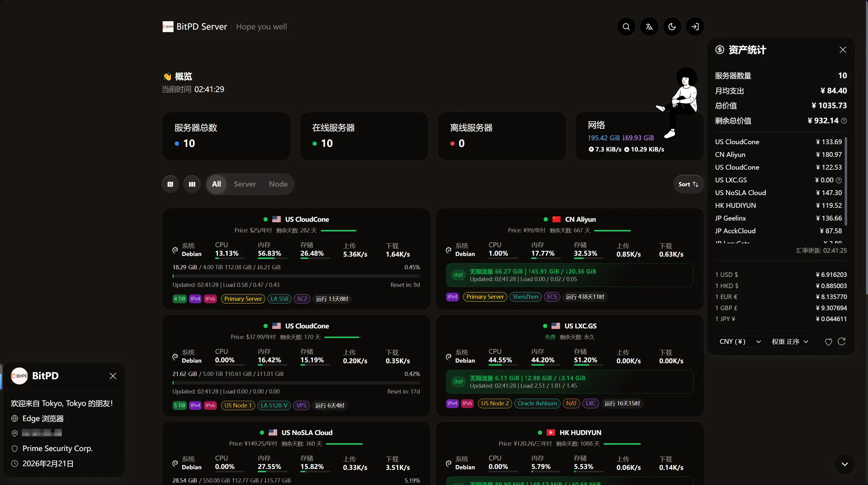Toggle the map view button
868x485 pixels.
point(170,184)
